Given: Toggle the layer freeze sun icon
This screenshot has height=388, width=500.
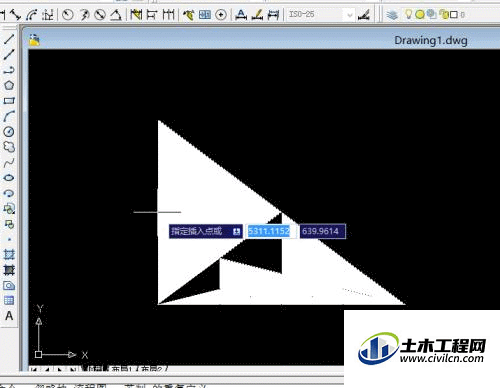Looking at the screenshot, I should (420, 14).
